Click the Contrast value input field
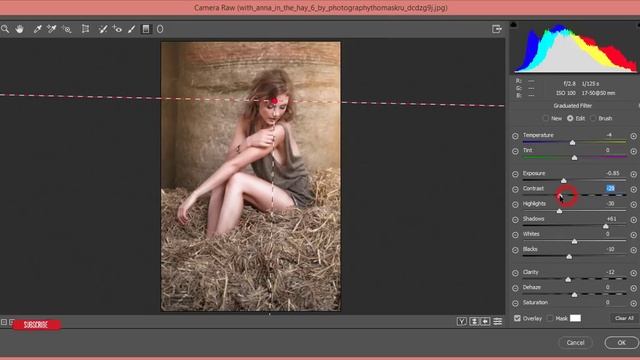 611,188
